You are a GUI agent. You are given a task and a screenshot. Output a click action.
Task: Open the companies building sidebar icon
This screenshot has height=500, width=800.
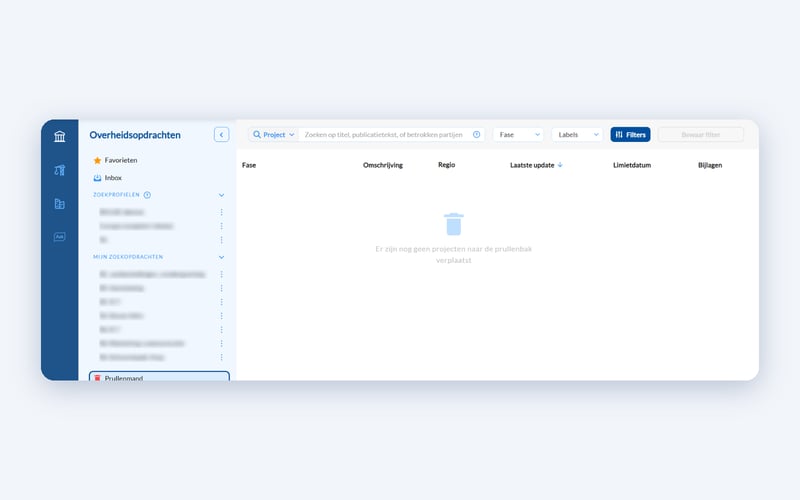[60, 204]
